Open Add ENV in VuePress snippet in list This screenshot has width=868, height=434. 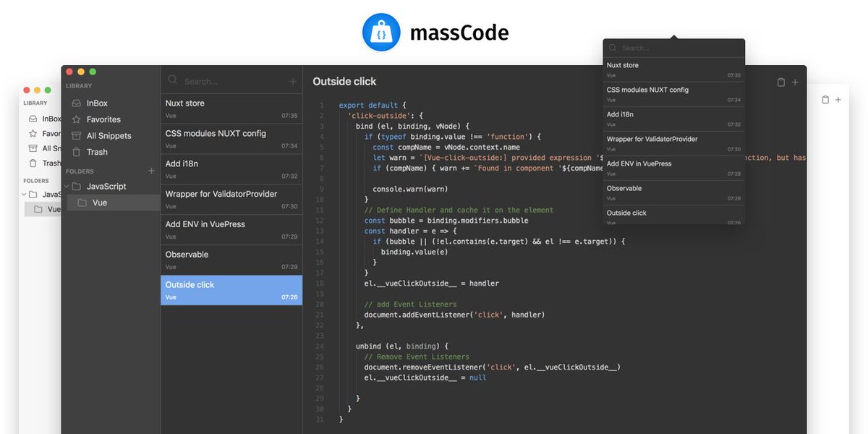tap(231, 230)
